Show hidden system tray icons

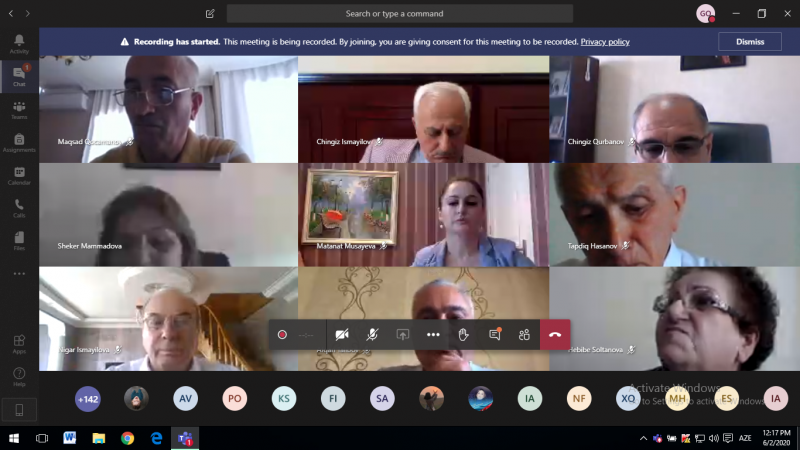click(x=643, y=438)
